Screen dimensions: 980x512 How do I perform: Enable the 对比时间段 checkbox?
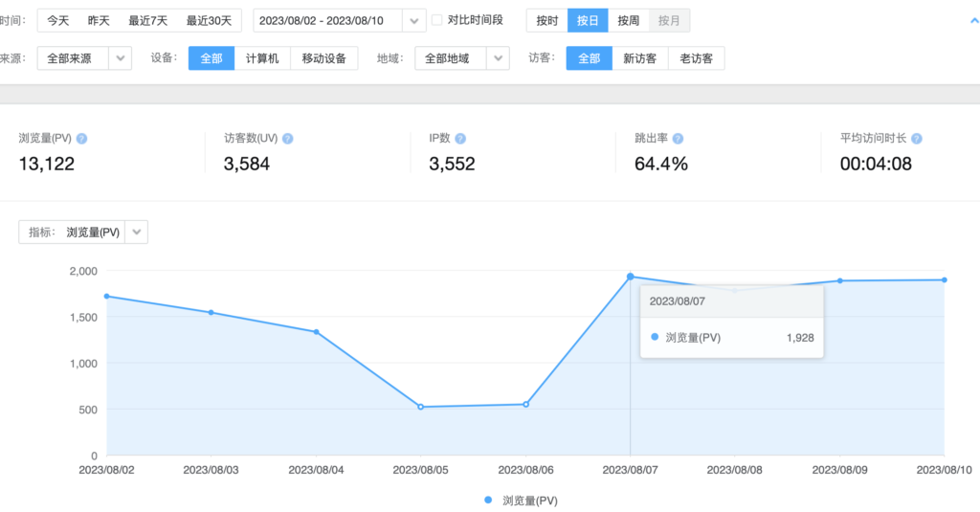tap(436, 20)
